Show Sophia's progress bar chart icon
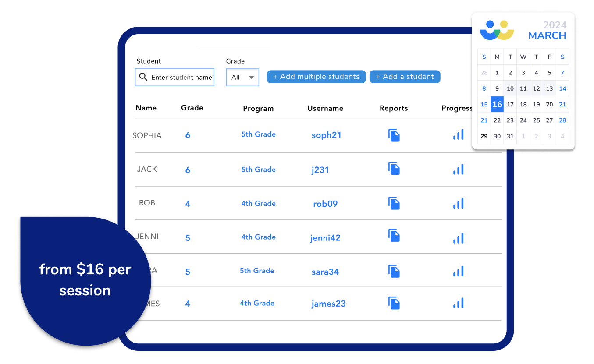Image resolution: width=594 pixels, height=364 pixels. pyautogui.click(x=458, y=135)
